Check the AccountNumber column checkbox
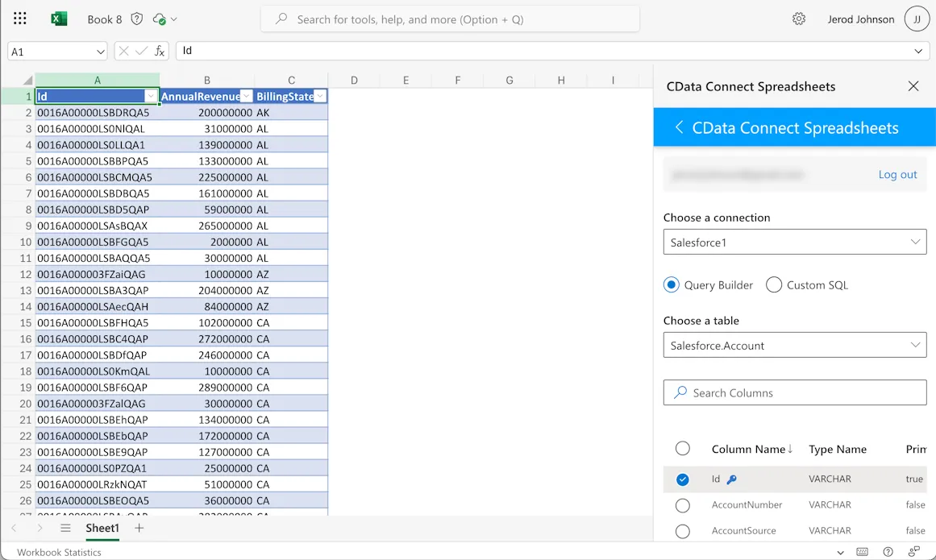 (683, 504)
